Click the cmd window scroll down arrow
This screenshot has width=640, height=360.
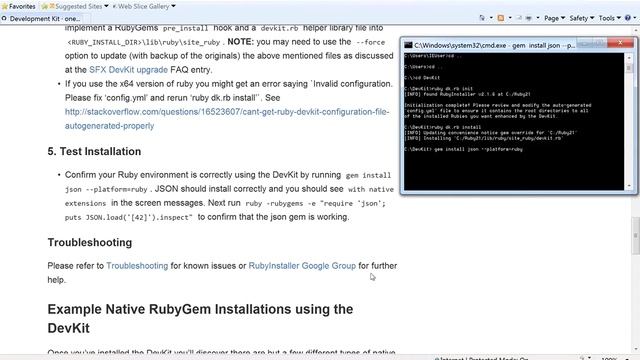coord(629,186)
